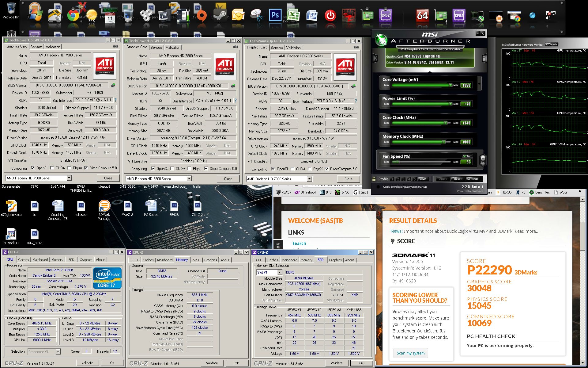588x368 pixels.
Task: Open Word from the top dock
Action: [312, 15]
